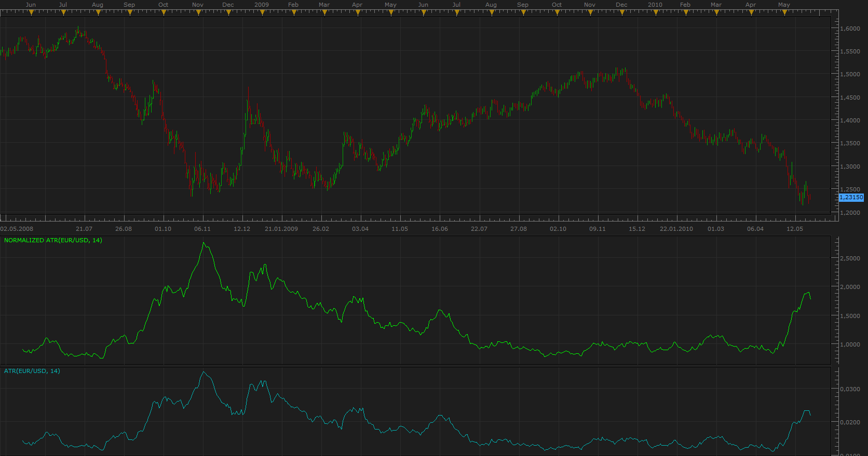868x456 pixels.
Task: Click the orange marker under first Jul
Action: [63, 12]
